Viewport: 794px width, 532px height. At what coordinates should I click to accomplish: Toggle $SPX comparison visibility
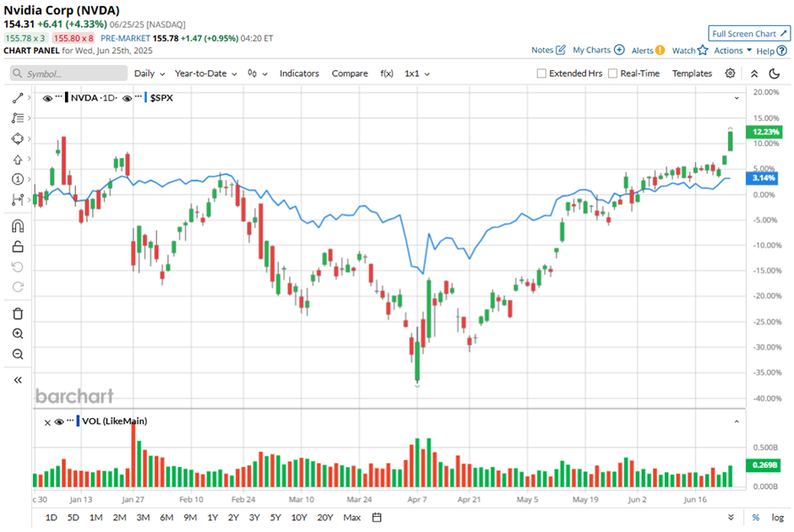click(x=127, y=98)
